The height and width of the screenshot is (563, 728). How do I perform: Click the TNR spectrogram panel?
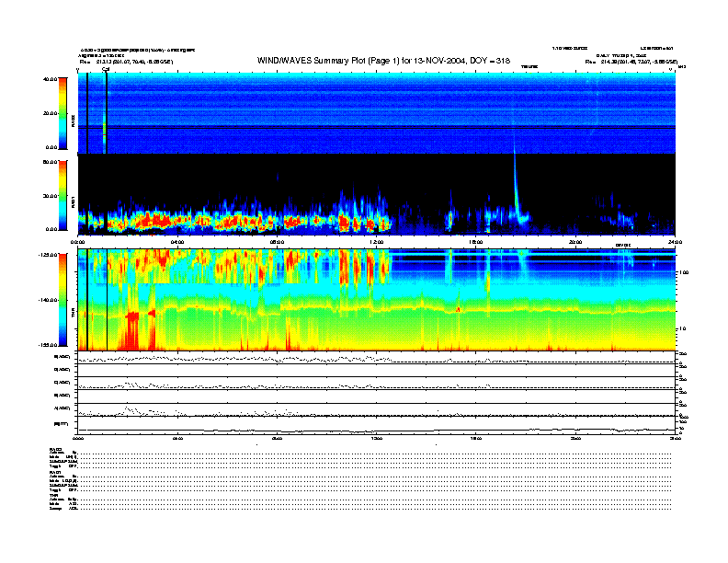click(377, 300)
